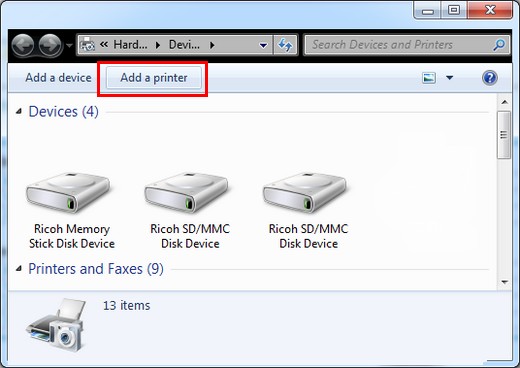Expand the arrow after 'Devi...' breadcrumb

tap(212, 45)
